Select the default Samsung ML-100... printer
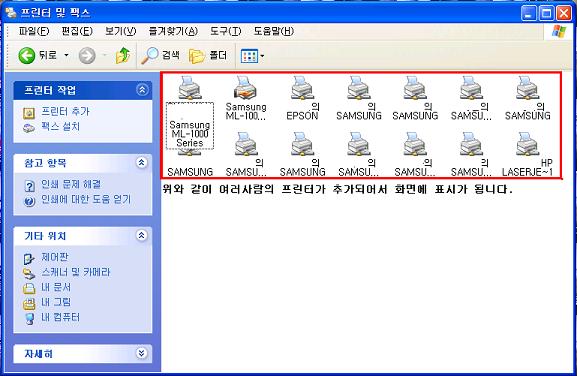Image resolution: width=577 pixels, height=376 pixels. point(246,98)
